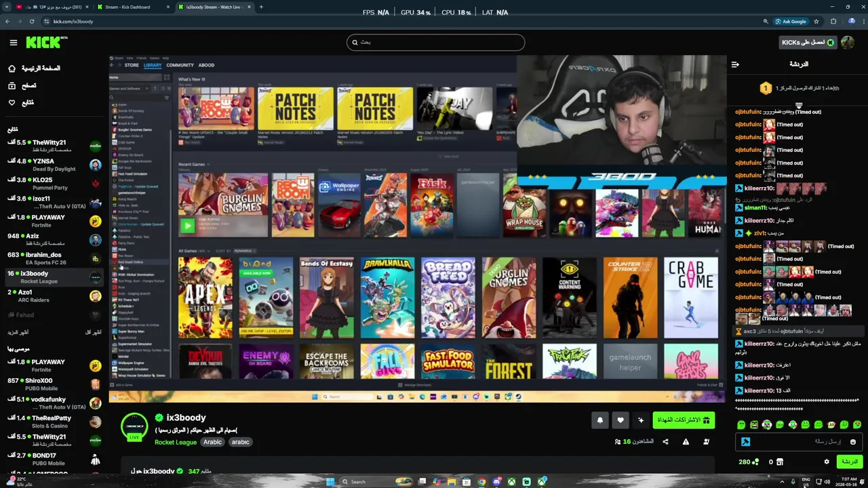Open the ENG US language switcher in taskbar
868x488 pixels.
click(806, 482)
